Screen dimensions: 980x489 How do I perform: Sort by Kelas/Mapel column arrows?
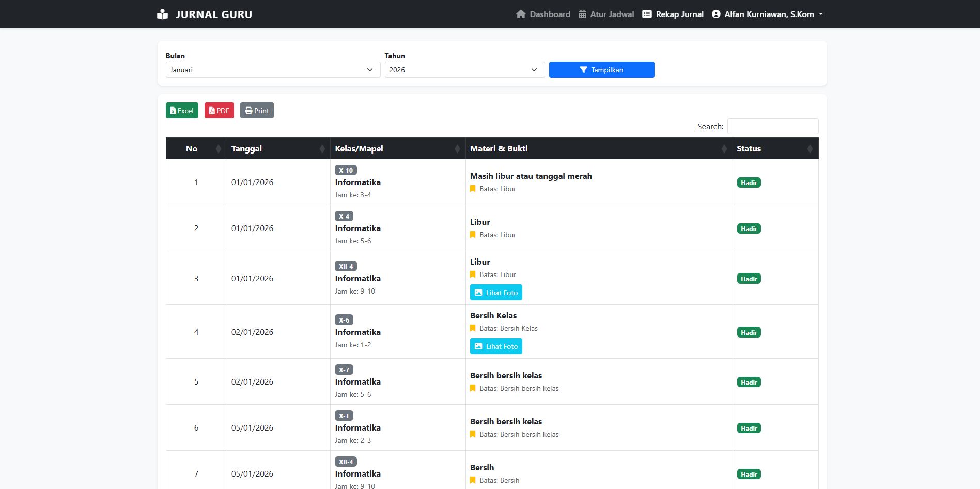tap(457, 149)
